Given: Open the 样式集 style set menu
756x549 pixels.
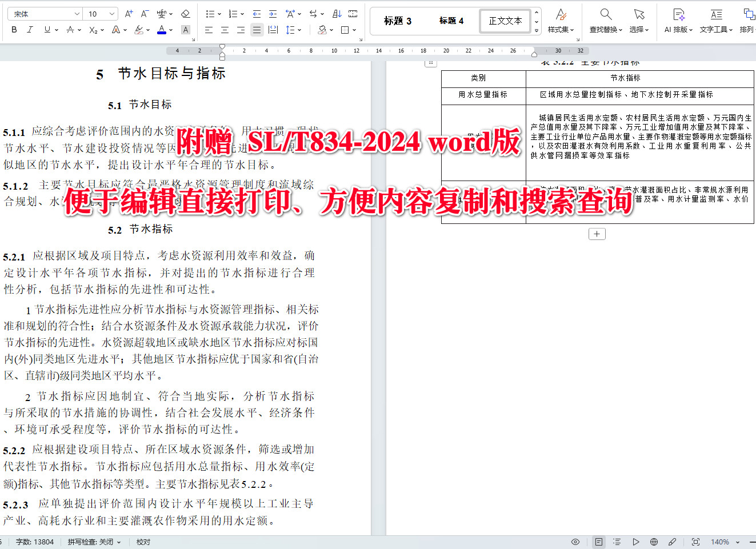Looking at the screenshot, I should (x=561, y=21).
